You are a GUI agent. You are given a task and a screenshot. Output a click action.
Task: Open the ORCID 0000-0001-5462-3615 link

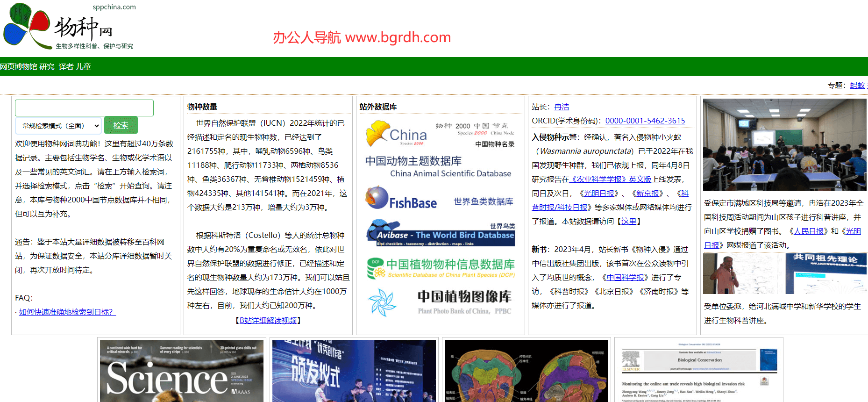tap(645, 121)
